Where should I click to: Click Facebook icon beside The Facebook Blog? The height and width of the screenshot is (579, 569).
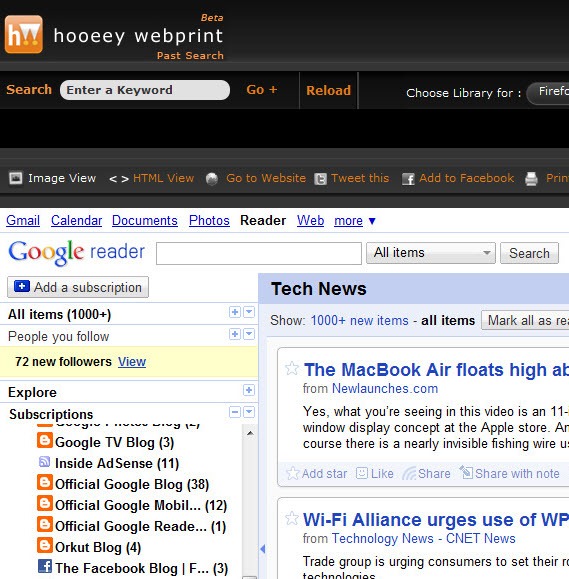pyautogui.click(x=45, y=566)
